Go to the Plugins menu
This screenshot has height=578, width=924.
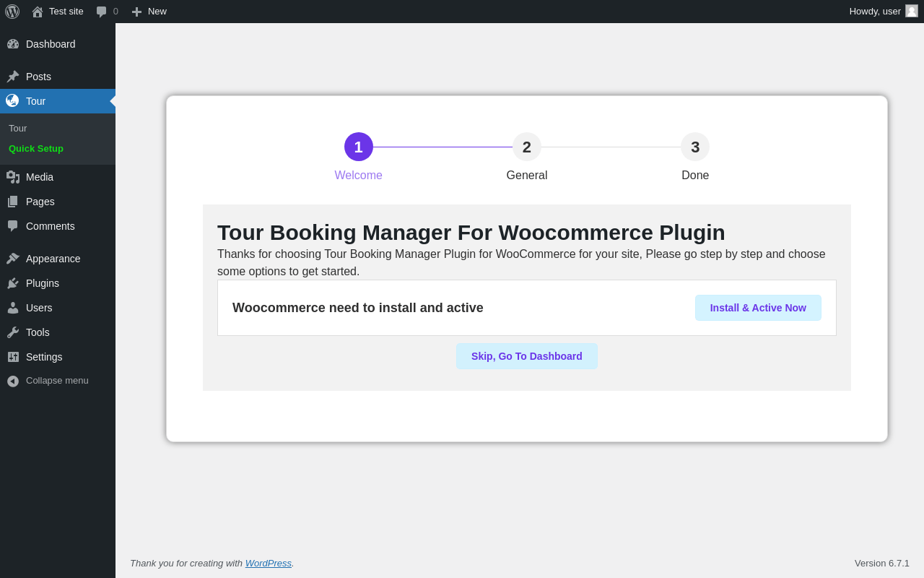tap(43, 283)
